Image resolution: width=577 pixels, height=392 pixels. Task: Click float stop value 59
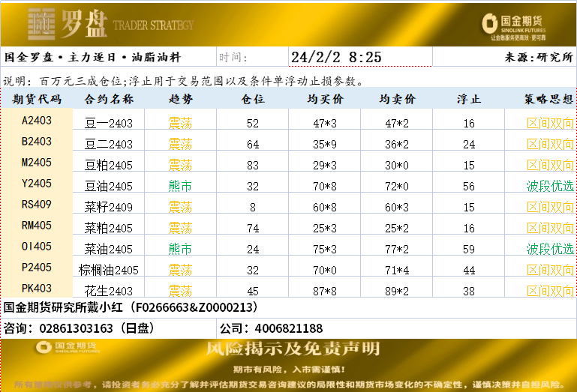[x=469, y=249]
